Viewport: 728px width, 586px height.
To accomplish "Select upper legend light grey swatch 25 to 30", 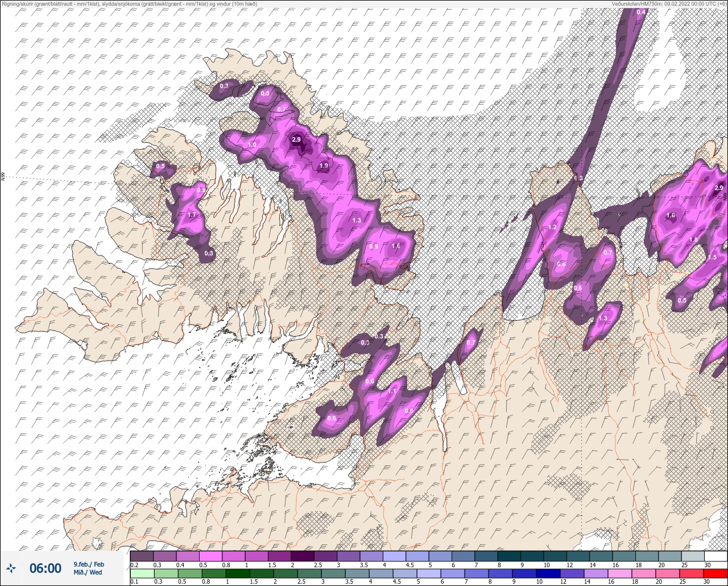I will point(693,556).
